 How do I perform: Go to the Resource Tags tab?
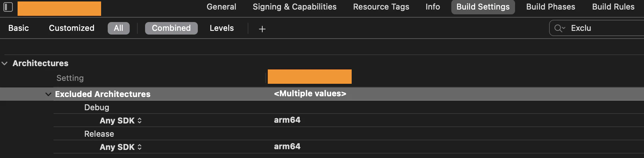click(381, 7)
